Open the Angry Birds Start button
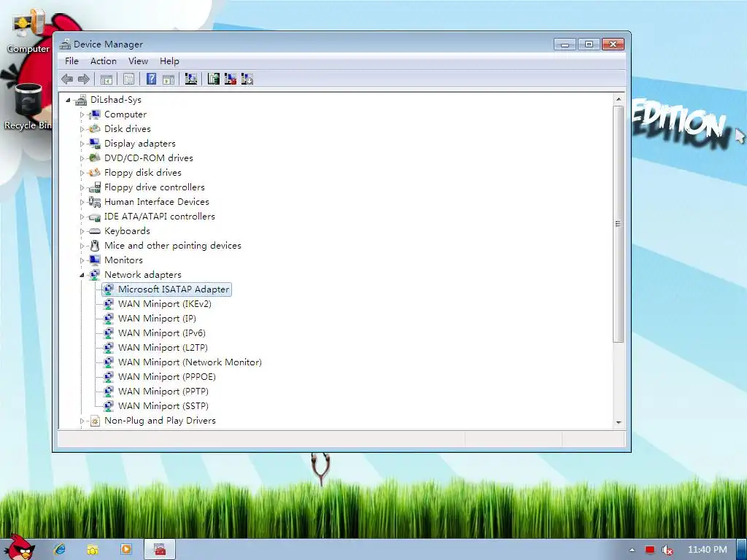This screenshot has width=747, height=560. 19,547
